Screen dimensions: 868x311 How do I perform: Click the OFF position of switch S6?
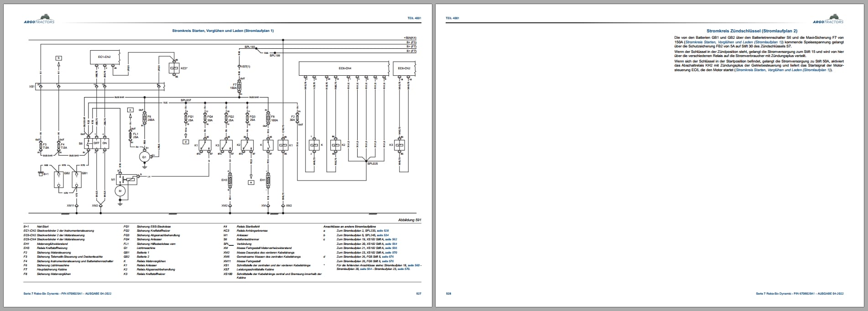pos(96,143)
